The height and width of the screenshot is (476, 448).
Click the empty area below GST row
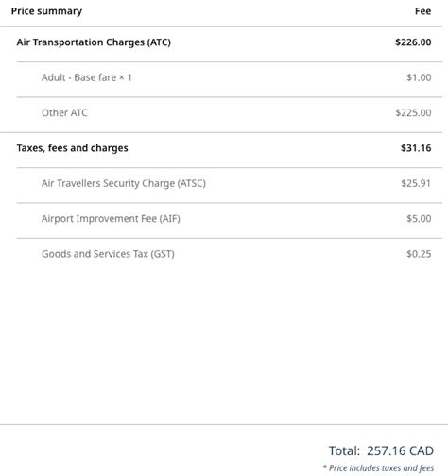pos(224,347)
